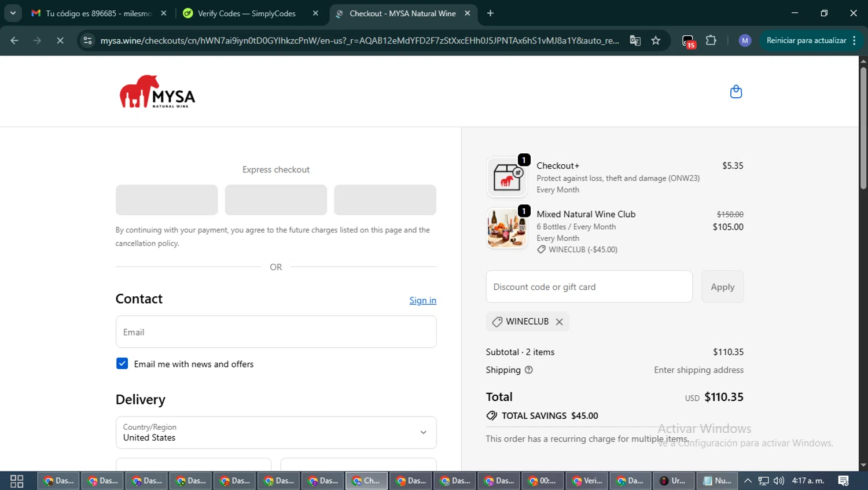
Task: Open the Nu... Notepad taskbar window
Action: click(717, 481)
